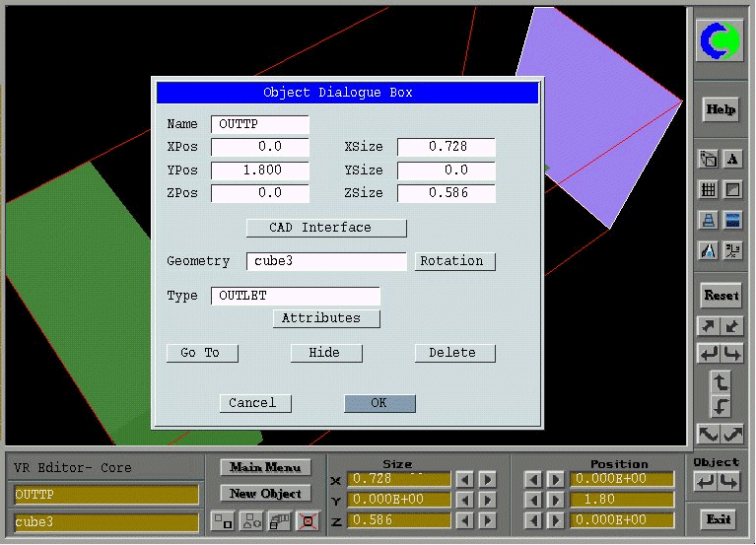Click the Name field containing OUTTP
This screenshot has width=756, height=545.
(x=260, y=124)
